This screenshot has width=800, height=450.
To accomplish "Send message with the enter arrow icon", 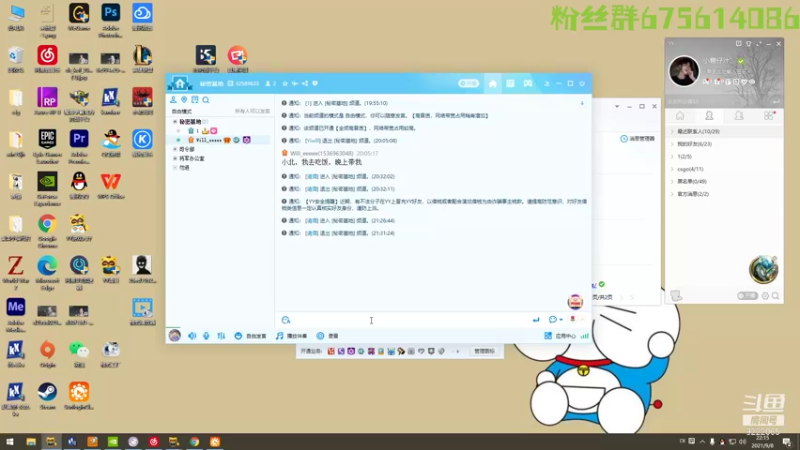I will click(536, 320).
